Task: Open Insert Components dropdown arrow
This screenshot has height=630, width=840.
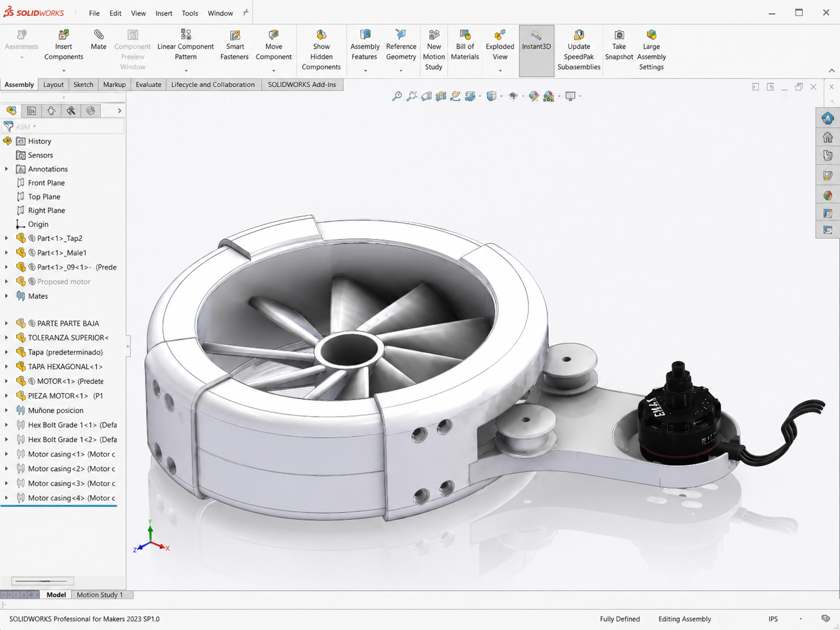Action: pos(64,71)
